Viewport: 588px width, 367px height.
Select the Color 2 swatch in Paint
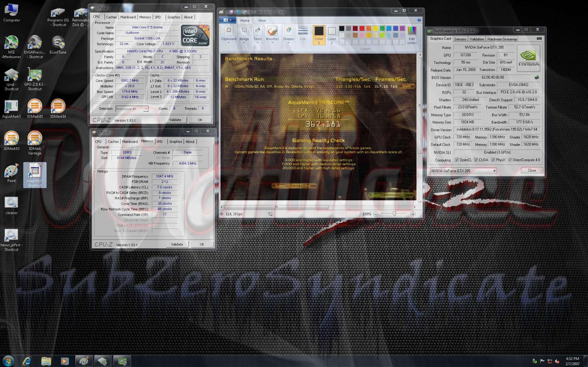[332, 35]
